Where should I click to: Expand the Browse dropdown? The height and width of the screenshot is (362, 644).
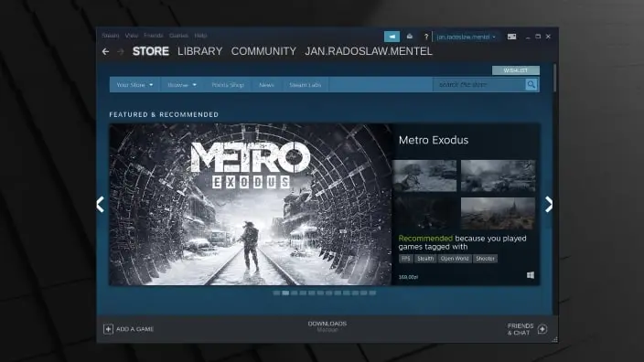(182, 84)
